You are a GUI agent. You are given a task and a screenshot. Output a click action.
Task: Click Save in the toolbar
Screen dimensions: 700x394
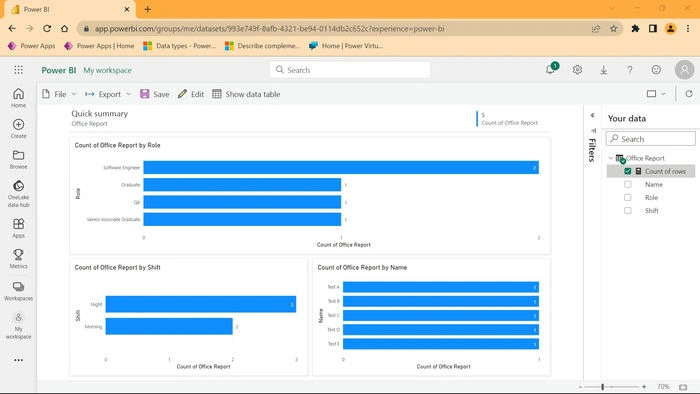click(154, 94)
